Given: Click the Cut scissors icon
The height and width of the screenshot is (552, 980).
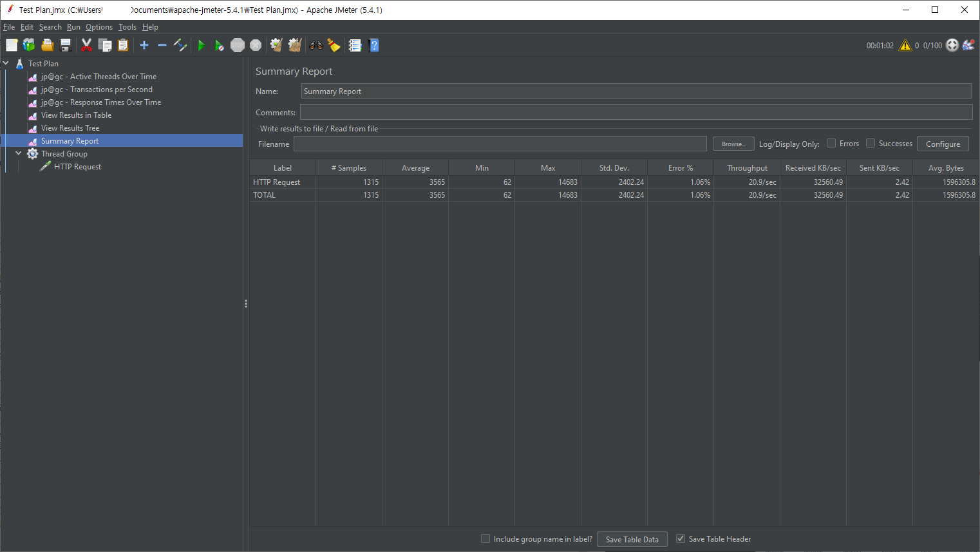Looking at the screenshot, I should [86, 45].
